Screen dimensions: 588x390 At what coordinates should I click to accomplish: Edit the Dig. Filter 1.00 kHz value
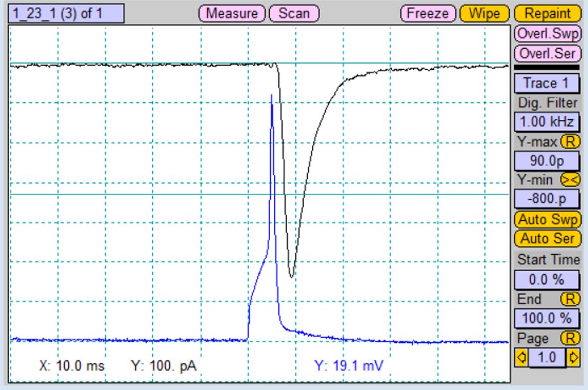point(546,122)
